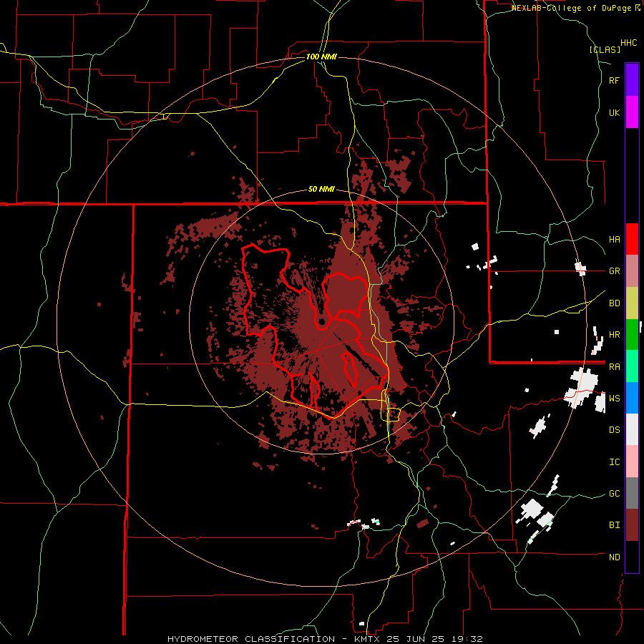Click the [CLAS] unit label
The width and height of the screenshot is (644, 644).
point(605,49)
